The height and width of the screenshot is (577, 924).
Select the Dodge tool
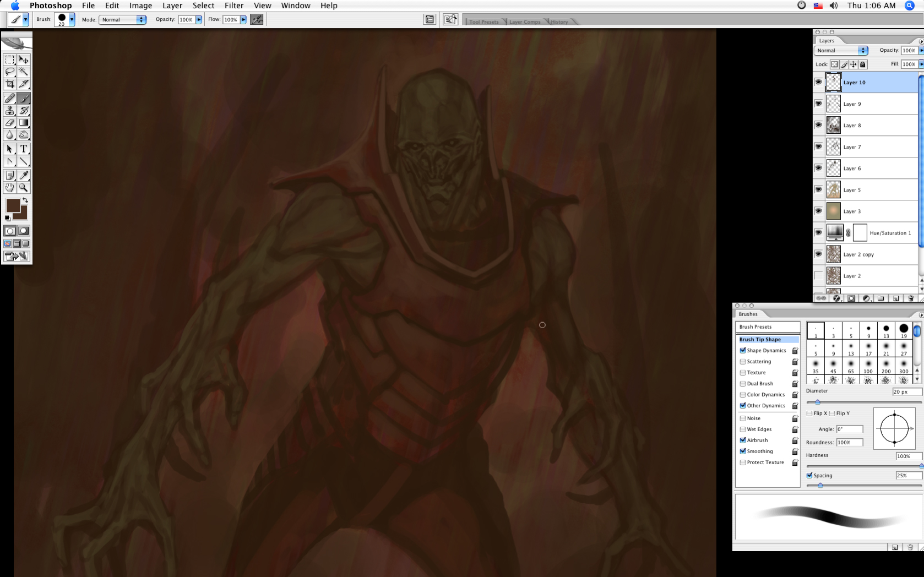24,135
